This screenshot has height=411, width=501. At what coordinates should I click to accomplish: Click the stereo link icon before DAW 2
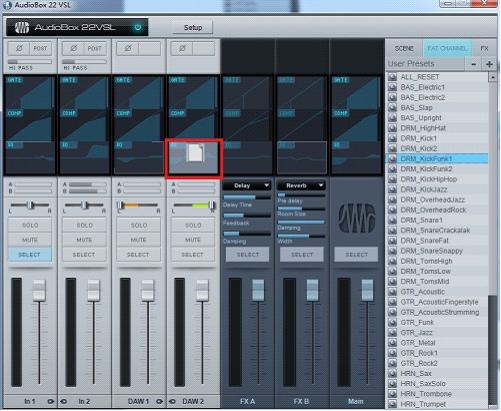pyautogui.click(x=172, y=401)
